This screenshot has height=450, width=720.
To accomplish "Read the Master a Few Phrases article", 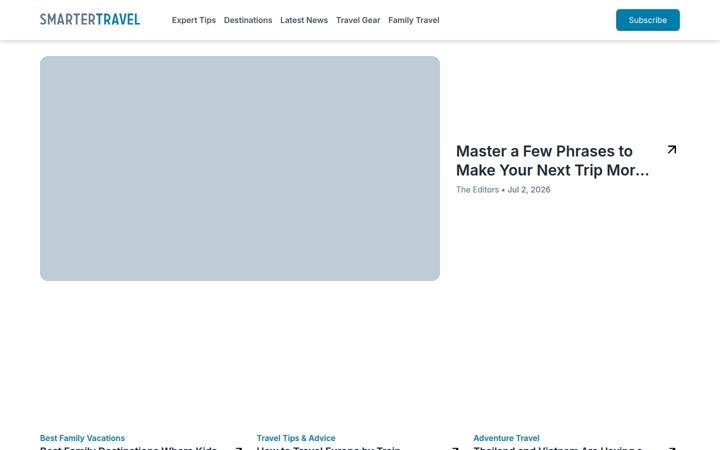I will point(552,161).
